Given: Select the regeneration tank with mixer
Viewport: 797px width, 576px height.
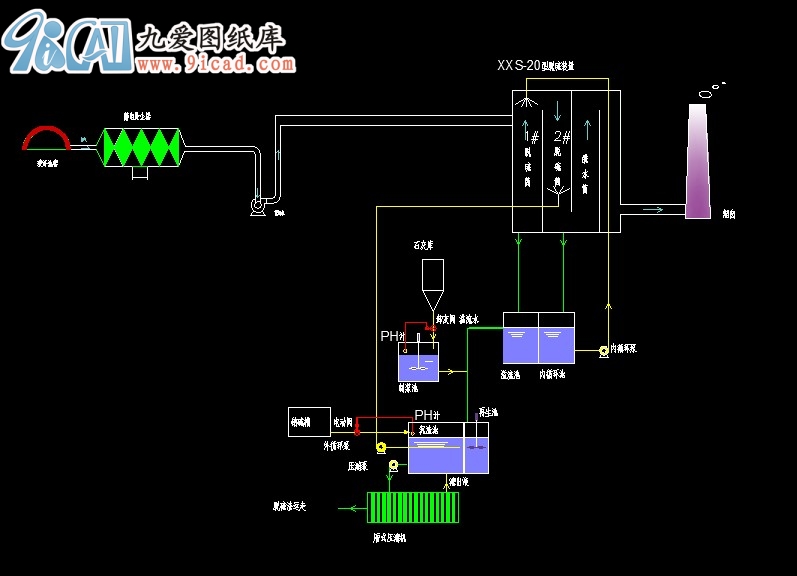Looking at the screenshot, I should coord(477,448).
